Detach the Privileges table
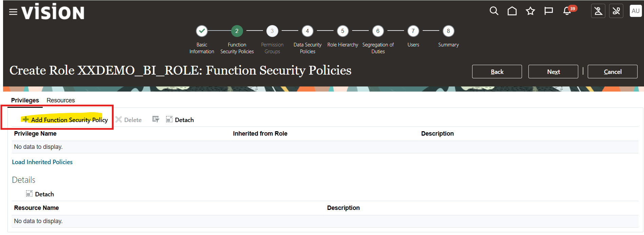This screenshot has height=235, width=644. (x=180, y=120)
